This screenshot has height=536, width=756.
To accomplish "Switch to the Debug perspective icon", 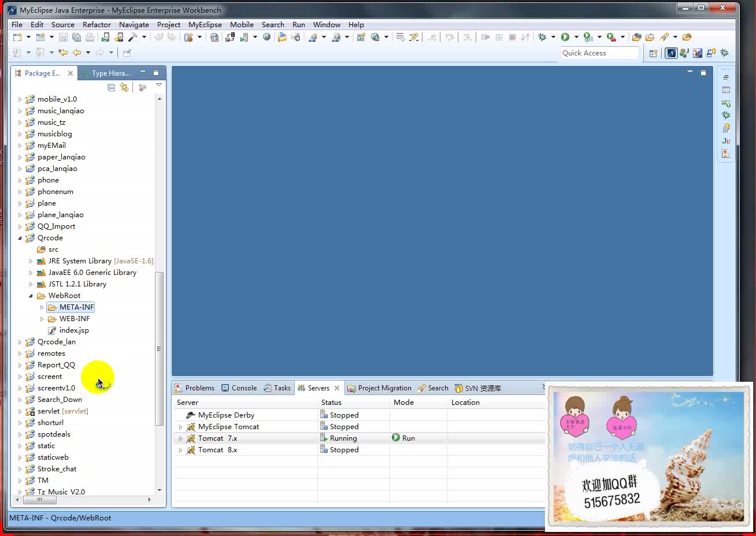I will pyautogui.click(x=724, y=53).
